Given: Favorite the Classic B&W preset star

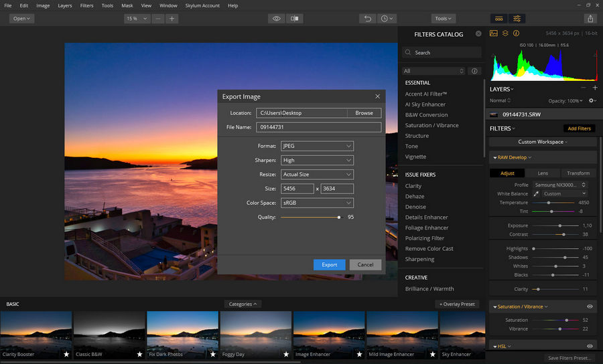Looking at the screenshot, I should point(139,354).
